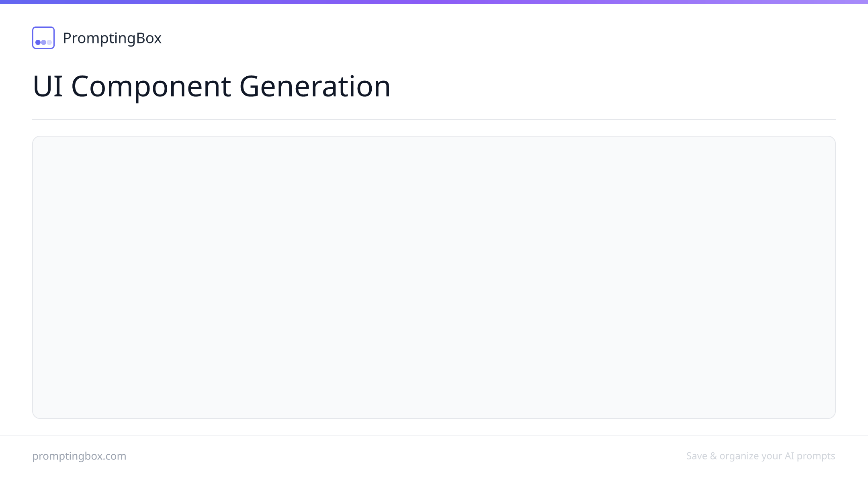The image size is (868, 482).
Task: Click the UI Component Generation heading
Action: coord(211,86)
